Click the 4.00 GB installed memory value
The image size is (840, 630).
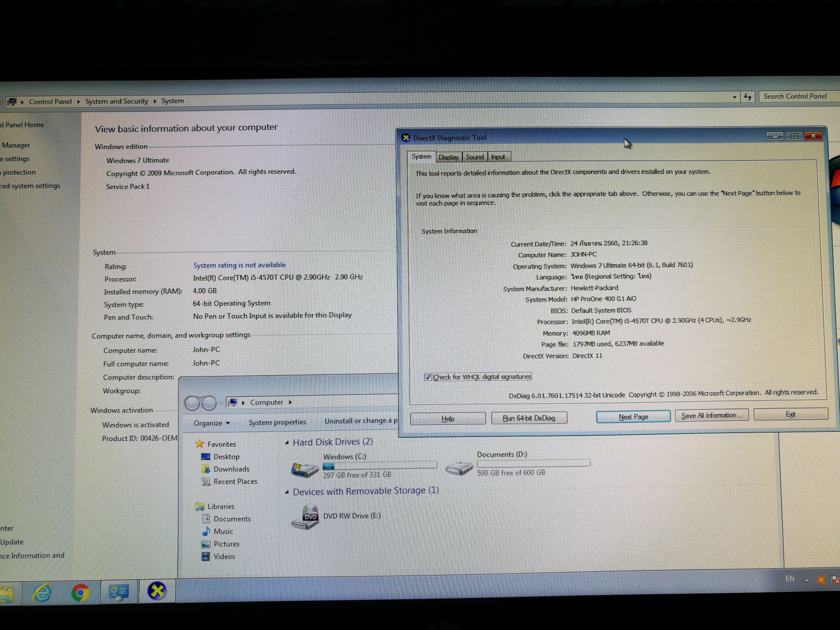click(205, 290)
